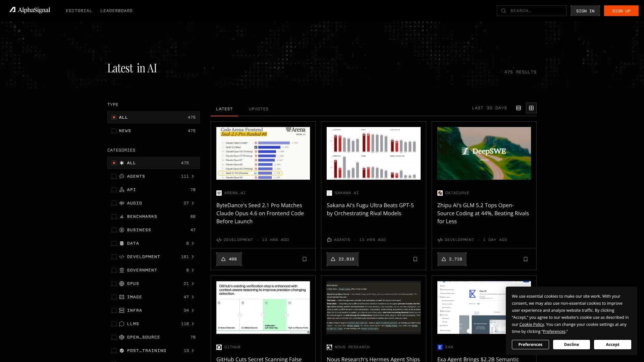Image resolution: width=644 pixels, height=362 pixels.
Task: Click the Business dollar icon
Action: (122, 230)
